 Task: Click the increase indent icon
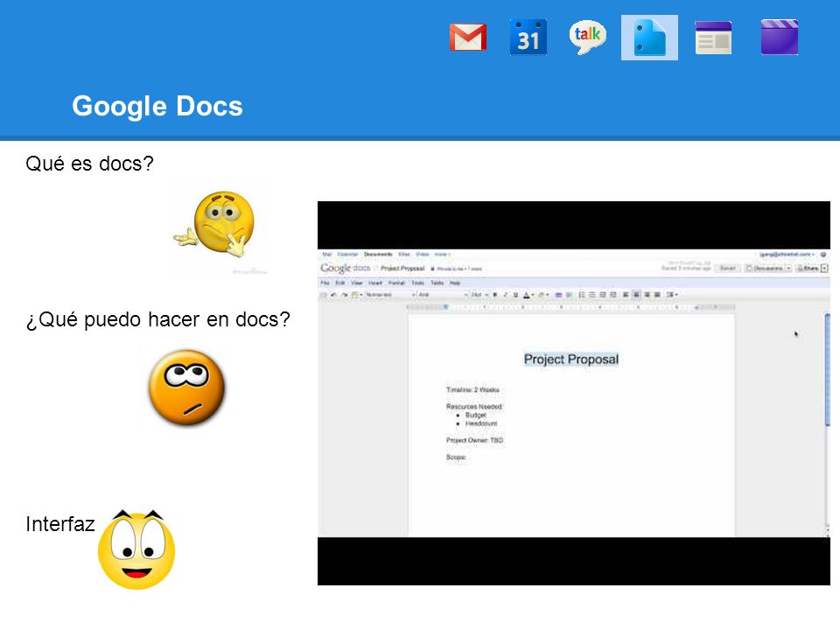[x=613, y=295]
